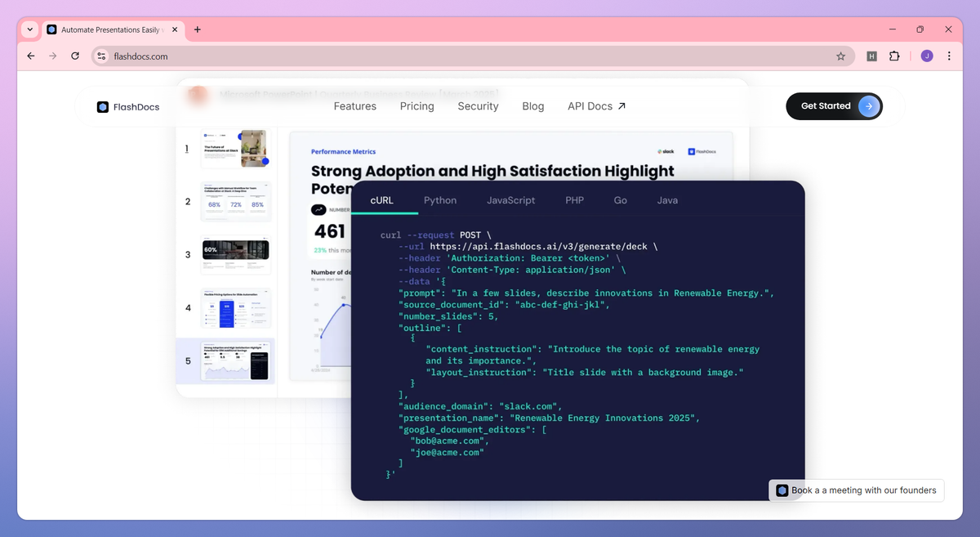
Task: Select slide 1 thumbnail
Action: tap(235, 149)
